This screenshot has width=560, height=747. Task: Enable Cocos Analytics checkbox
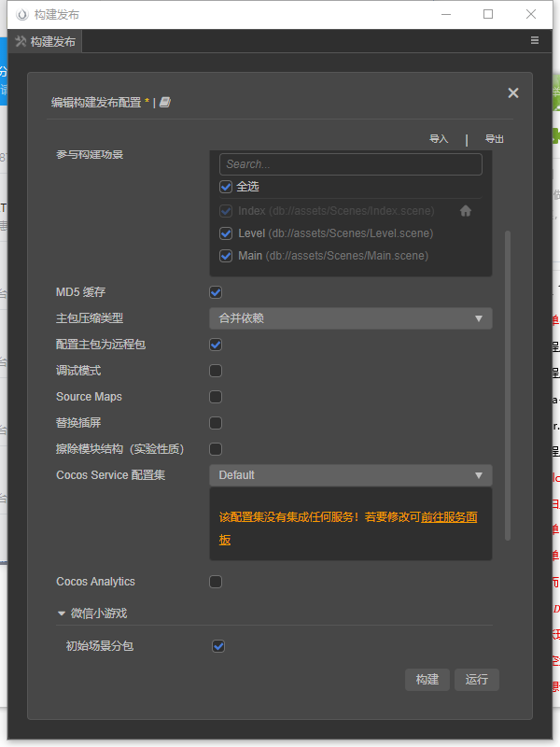[x=216, y=582]
